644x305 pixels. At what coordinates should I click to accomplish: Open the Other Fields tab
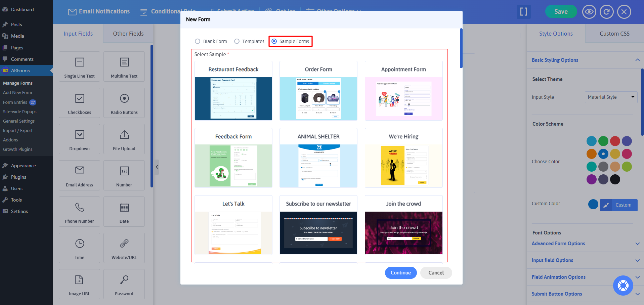(128, 33)
